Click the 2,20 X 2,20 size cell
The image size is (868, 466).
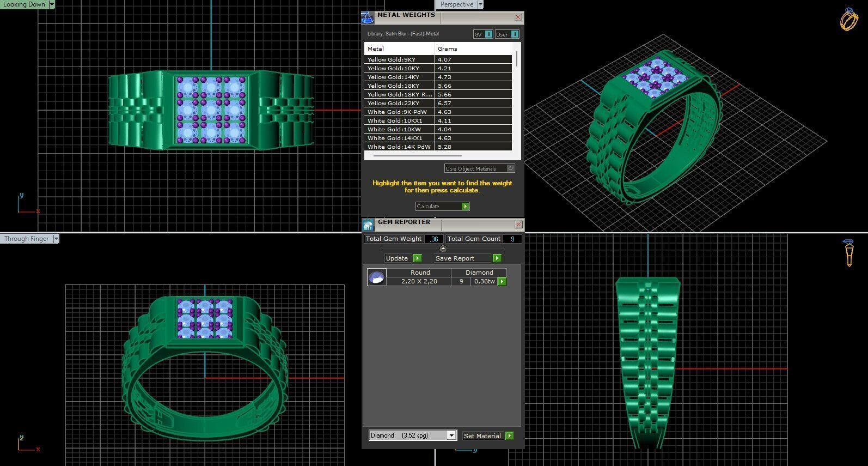click(x=419, y=281)
